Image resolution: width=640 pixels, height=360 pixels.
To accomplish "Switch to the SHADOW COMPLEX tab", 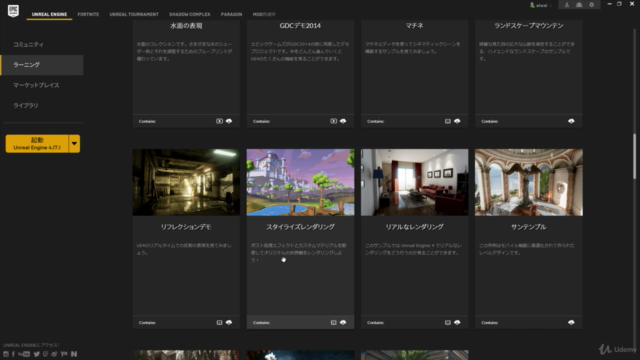I will click(x=190, y=14).
